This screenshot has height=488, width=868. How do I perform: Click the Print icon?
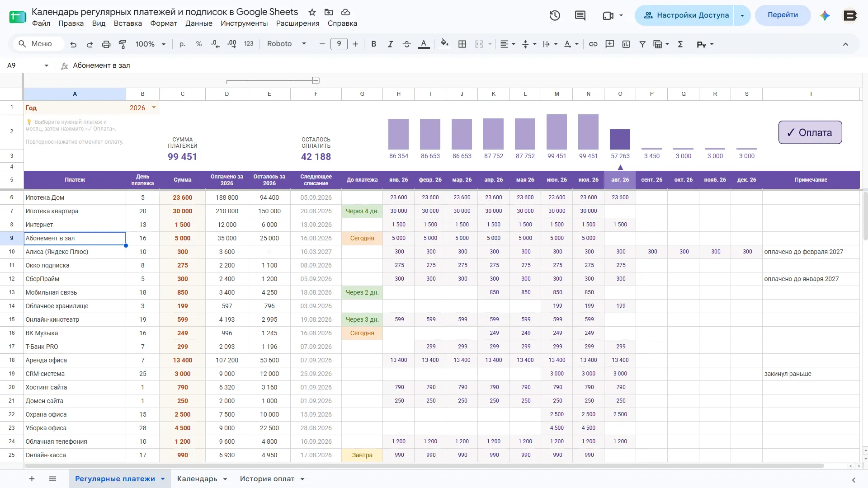106,44
